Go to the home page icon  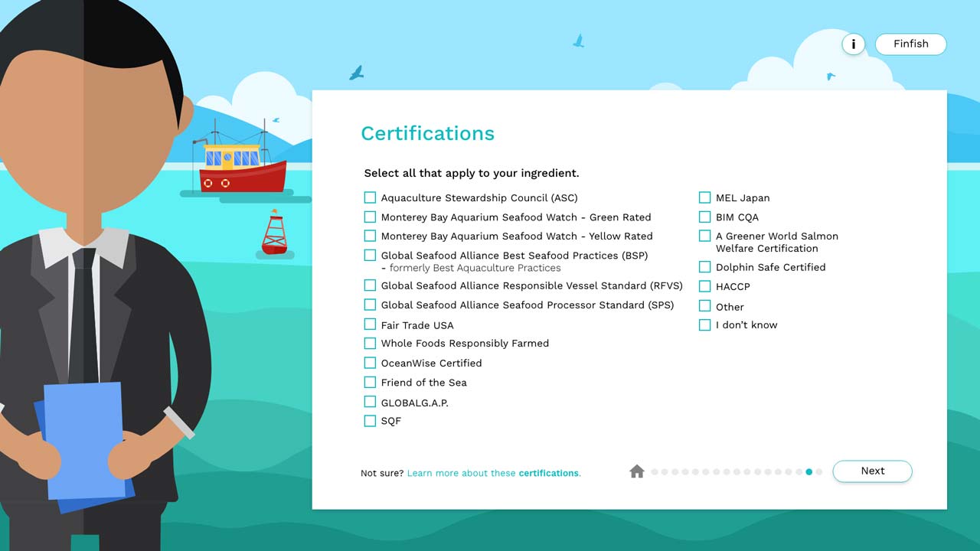637,471
